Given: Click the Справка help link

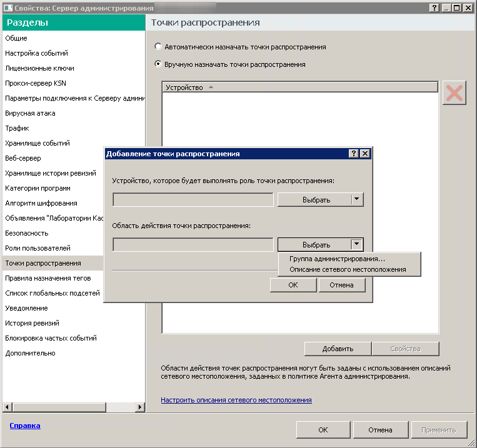Looking at the screenshot, I should 25,426.
